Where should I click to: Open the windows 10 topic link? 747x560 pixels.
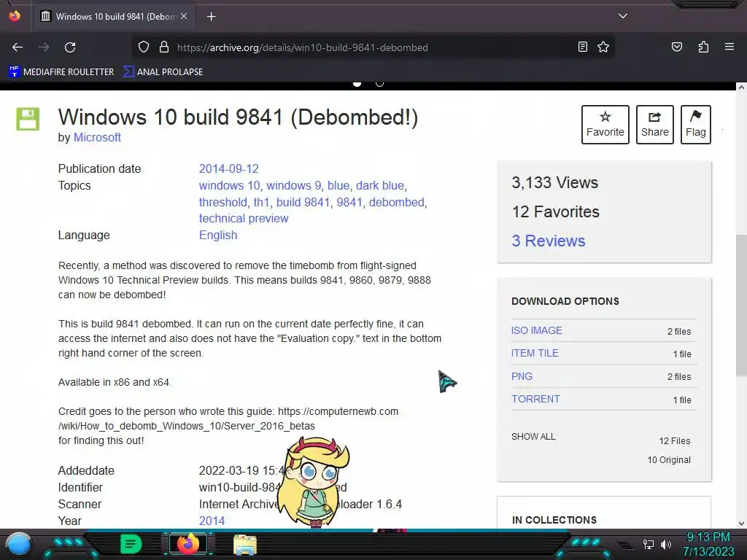tap(229, 185)
